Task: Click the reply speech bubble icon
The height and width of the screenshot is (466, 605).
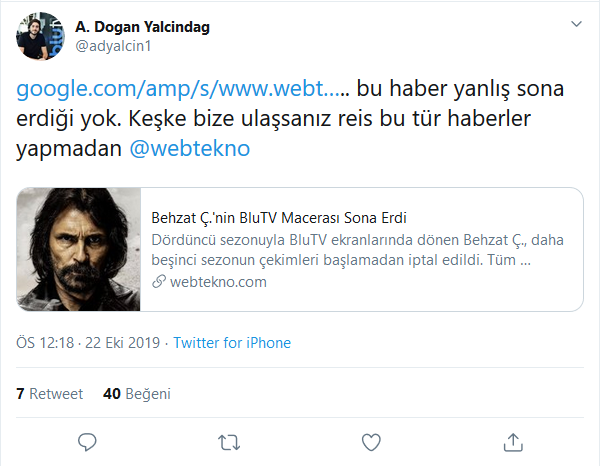Action: point(88,441)
